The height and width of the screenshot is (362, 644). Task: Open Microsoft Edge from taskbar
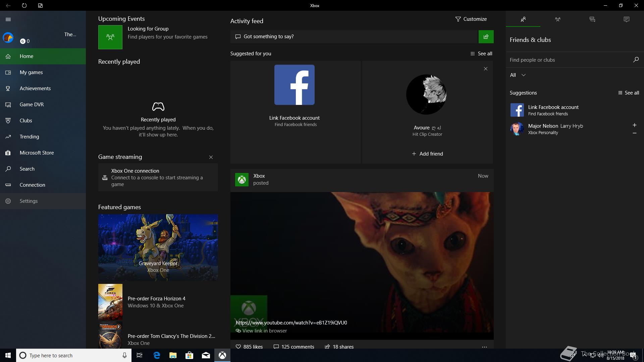(x=157, y=355)
